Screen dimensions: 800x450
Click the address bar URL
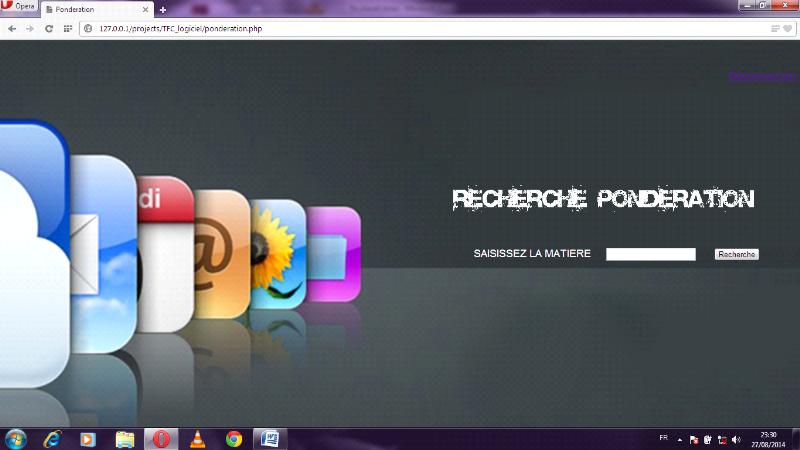click(181, 29)
